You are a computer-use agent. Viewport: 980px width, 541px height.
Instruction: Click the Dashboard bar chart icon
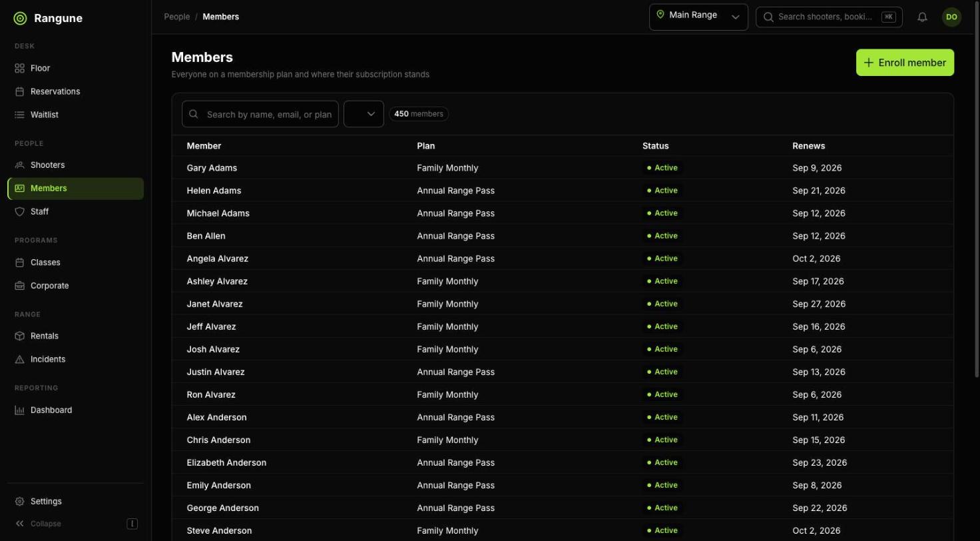[19, 410]
